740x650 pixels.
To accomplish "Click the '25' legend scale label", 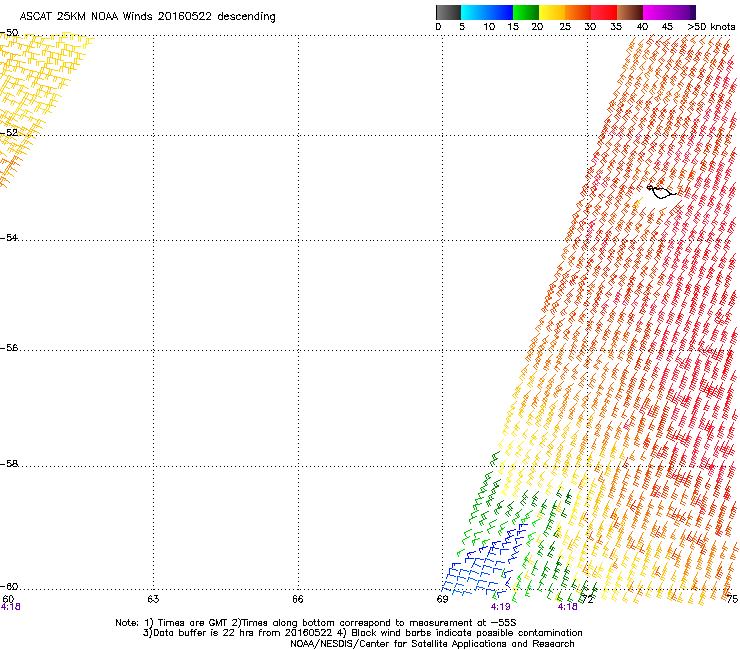I will 565,27.
